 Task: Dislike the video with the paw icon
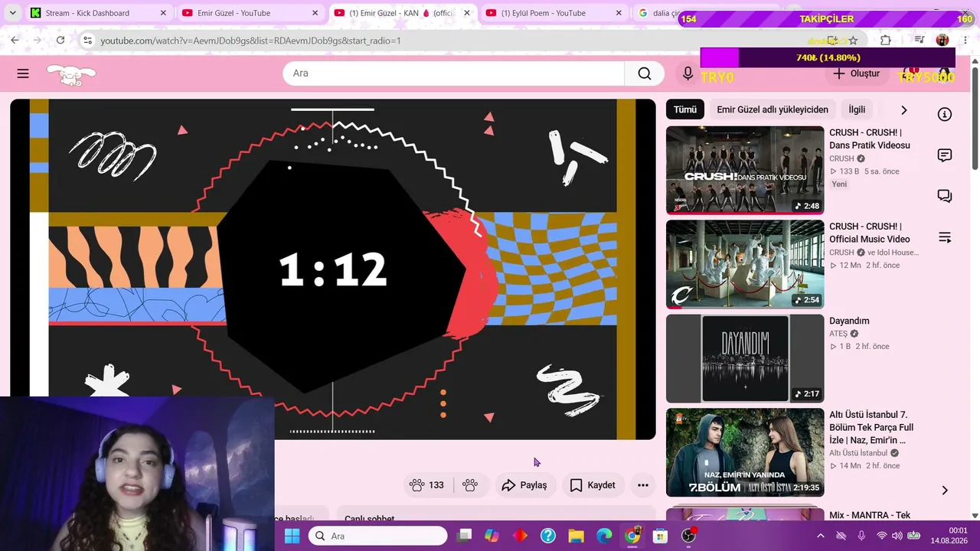470,485
